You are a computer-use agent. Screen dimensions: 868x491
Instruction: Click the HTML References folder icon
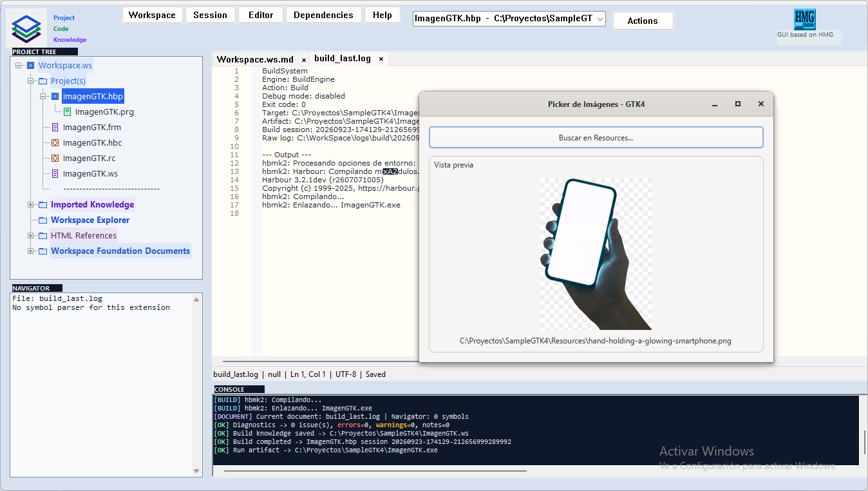42,236
